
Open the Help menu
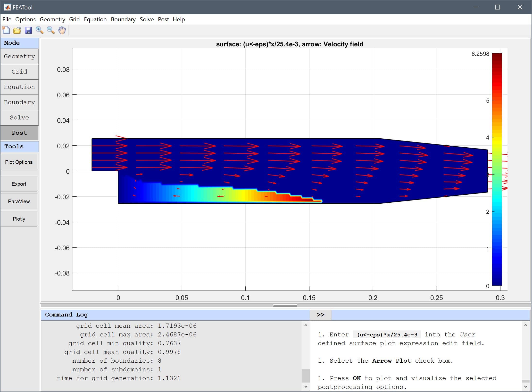179,19
